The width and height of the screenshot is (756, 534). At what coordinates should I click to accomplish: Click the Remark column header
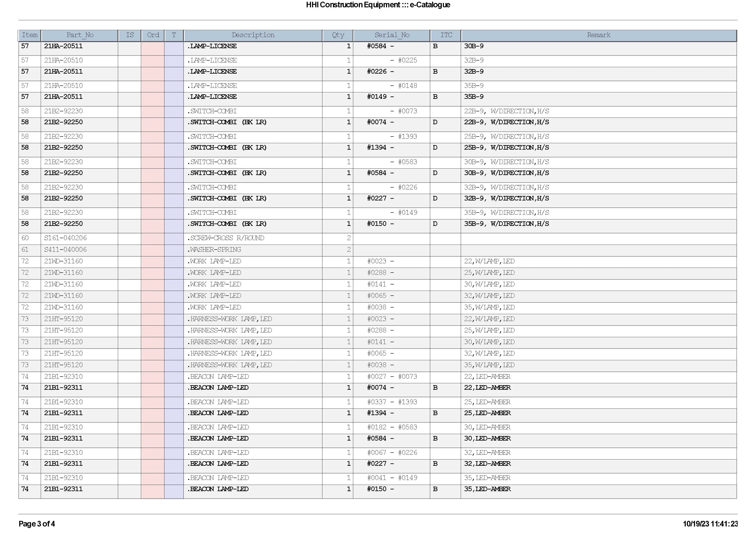click(599, 36)
